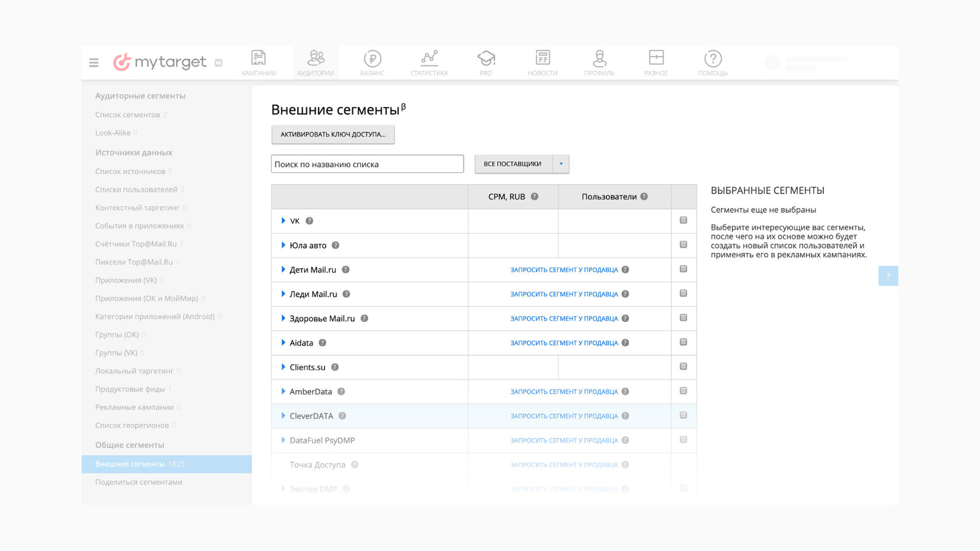Open the hamburger menu icon
Screen dimensions: 980x551
94,62
